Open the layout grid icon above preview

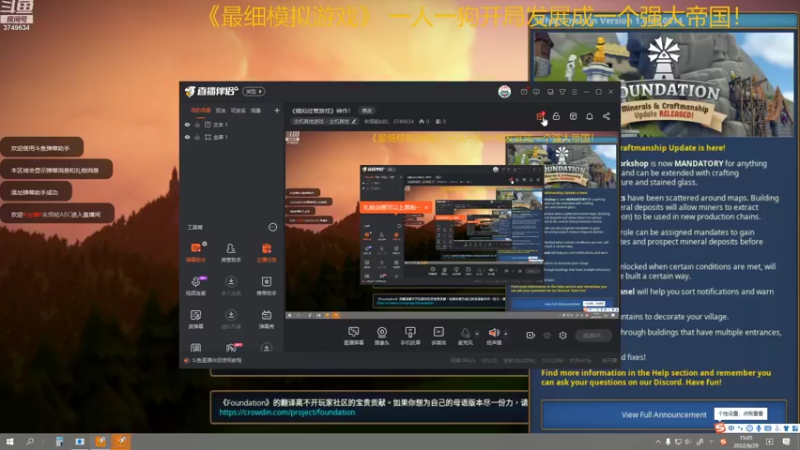pyautogui.click(x=573, y=116)
